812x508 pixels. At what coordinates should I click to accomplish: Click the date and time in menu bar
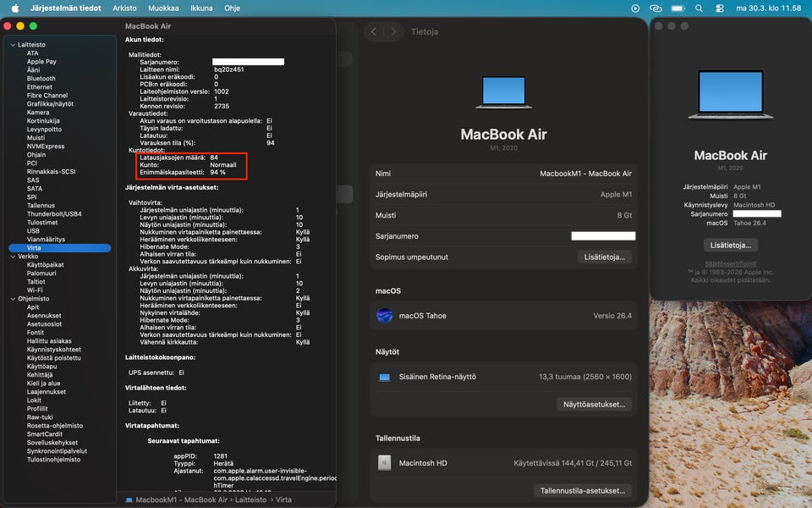tap(769, 8)
